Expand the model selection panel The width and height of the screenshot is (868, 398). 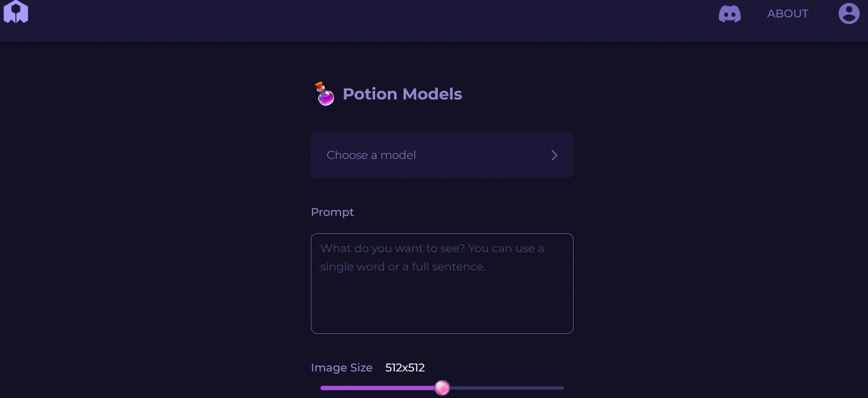(442, 155)
